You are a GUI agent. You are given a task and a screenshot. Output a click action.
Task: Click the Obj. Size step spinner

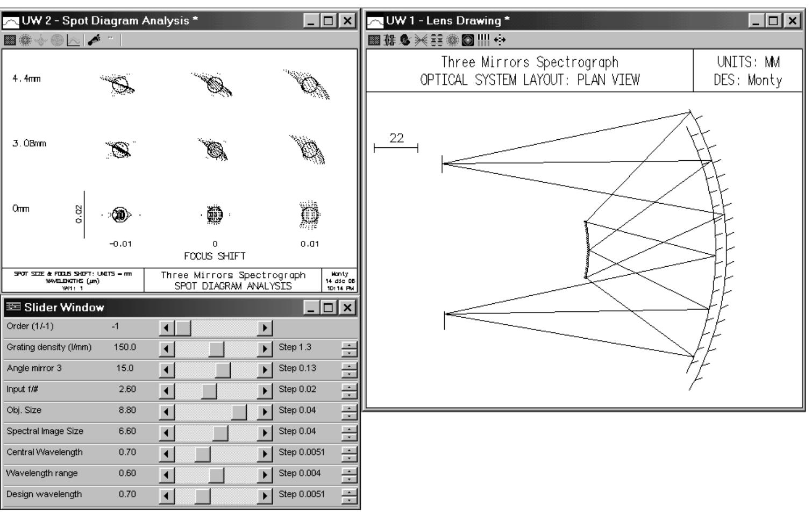tap(349, 411)
